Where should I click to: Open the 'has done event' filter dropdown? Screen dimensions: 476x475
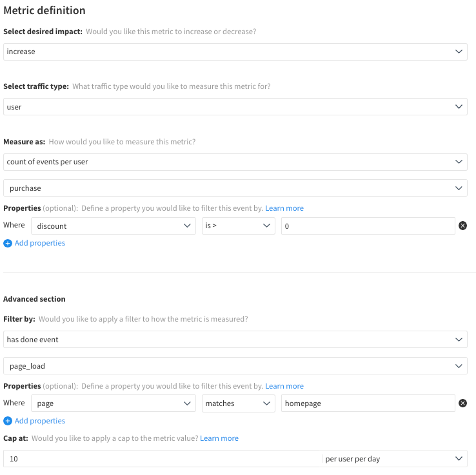point(235,340)
